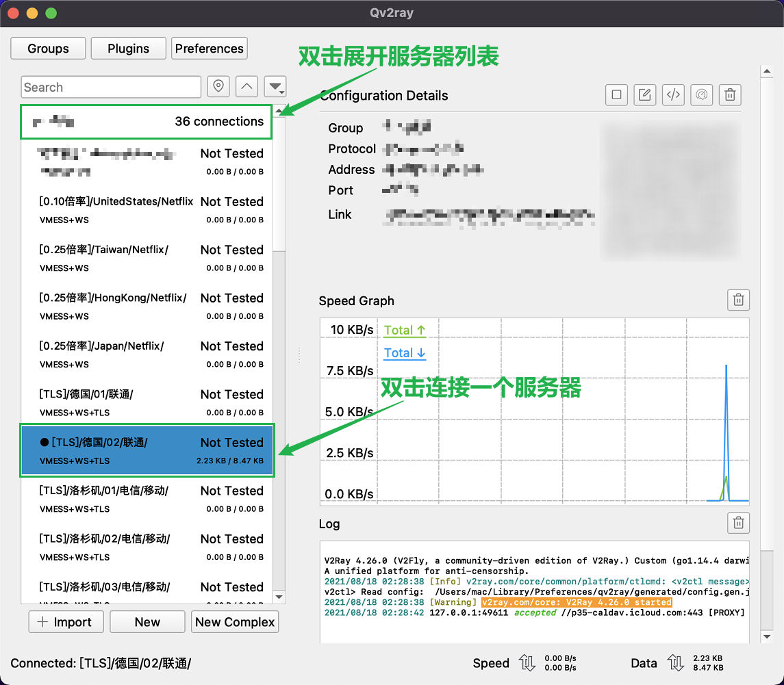The height and width of the screenshot is (685, 784).
Task: Click the edit configuration pencil icon
Action: 644,95
